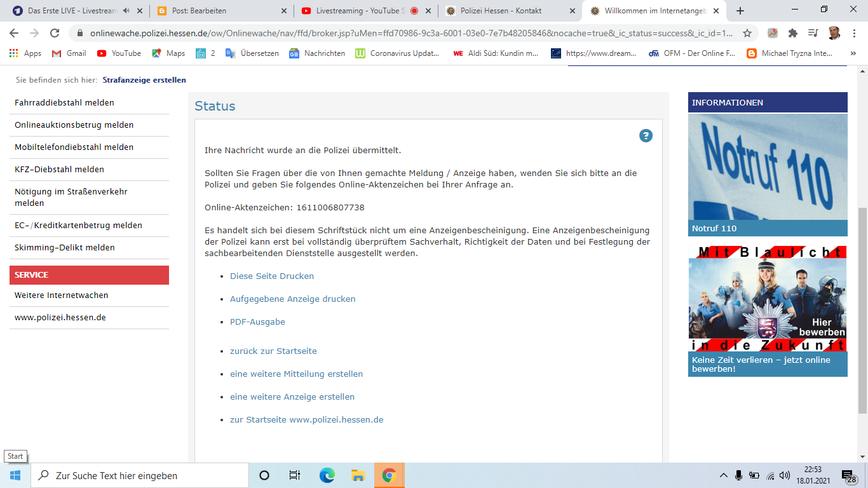Open the https://www.dream... bookmark

click(593, 53)
